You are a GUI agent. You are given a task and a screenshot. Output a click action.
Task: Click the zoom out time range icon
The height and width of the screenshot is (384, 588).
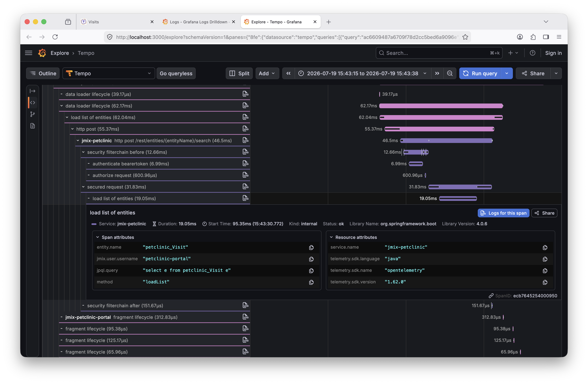coord(450,73)
